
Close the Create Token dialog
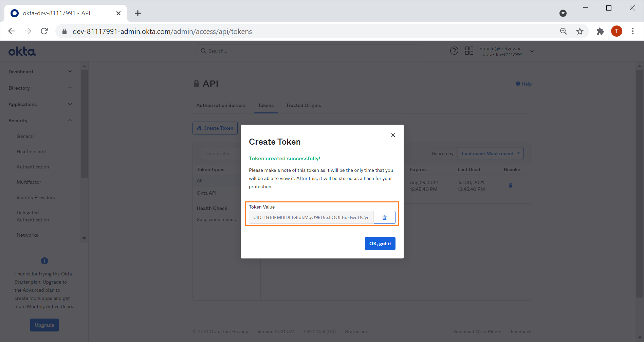[393, 135]
